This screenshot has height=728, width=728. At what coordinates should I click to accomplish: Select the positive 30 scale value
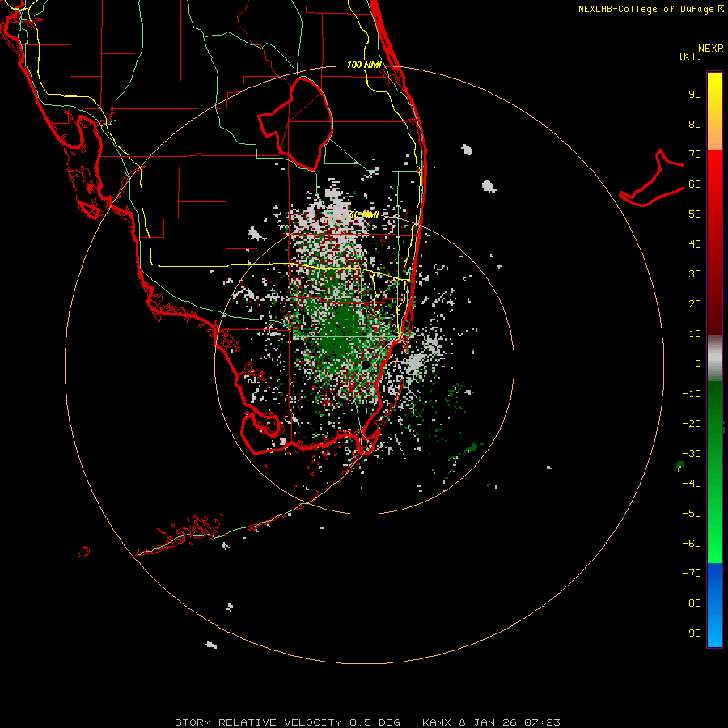695,274
